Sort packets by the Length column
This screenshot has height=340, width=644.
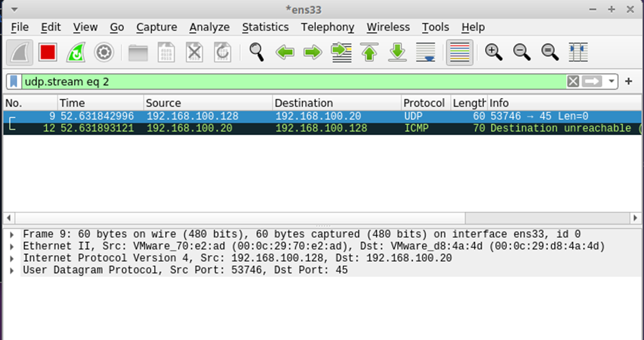(469, 103)
